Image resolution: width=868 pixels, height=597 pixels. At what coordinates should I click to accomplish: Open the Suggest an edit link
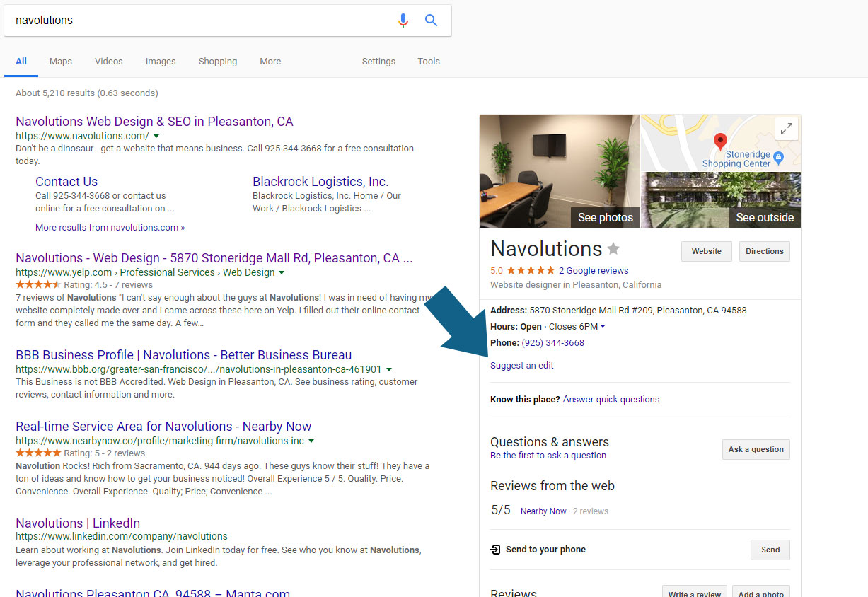click(521, 365)
